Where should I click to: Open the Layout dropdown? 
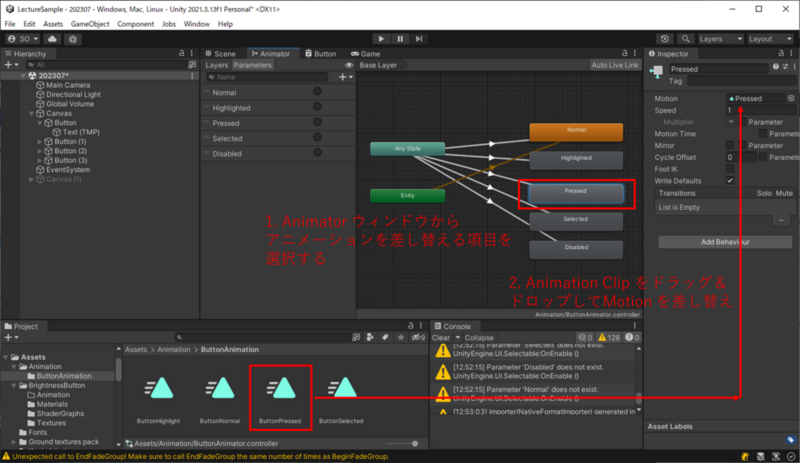coord(769,39)
